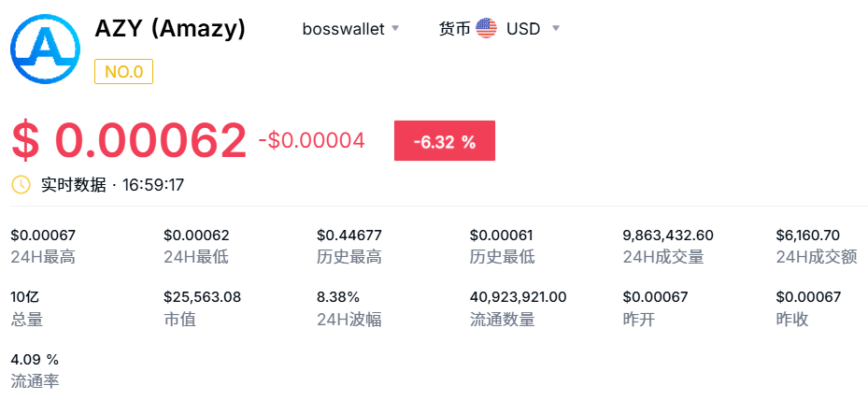The height and width of the screenshot is (400, 868).
Task: Open the bosswallet dropdown
Action: pos(350,29)
